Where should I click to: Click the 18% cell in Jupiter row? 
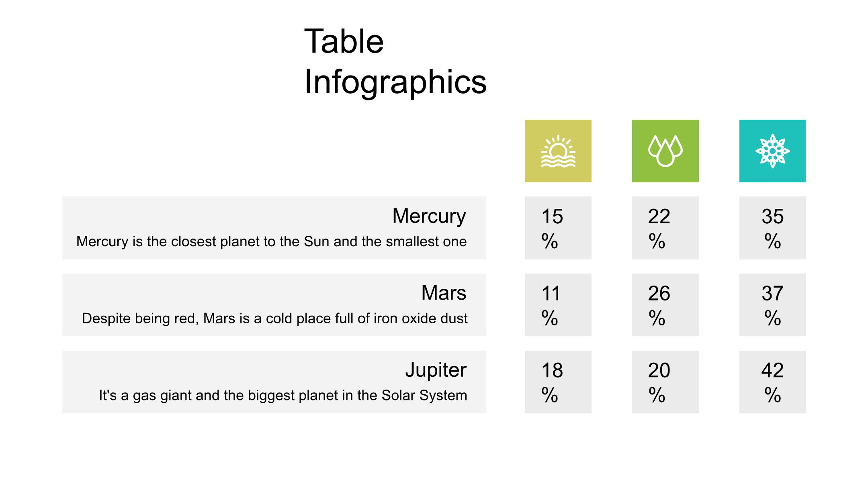(558, 382)
